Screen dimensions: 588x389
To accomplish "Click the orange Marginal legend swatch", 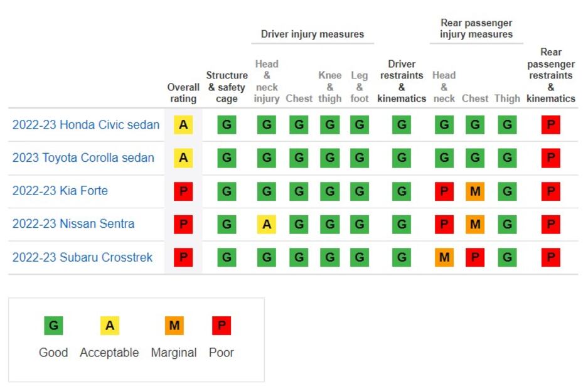I will tap(174, 326).
